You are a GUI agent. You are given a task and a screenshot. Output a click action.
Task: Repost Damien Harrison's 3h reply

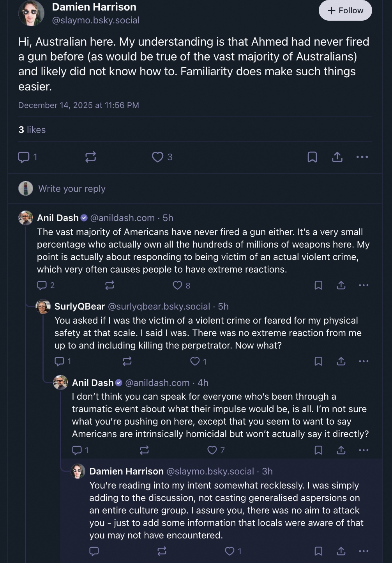162,551
